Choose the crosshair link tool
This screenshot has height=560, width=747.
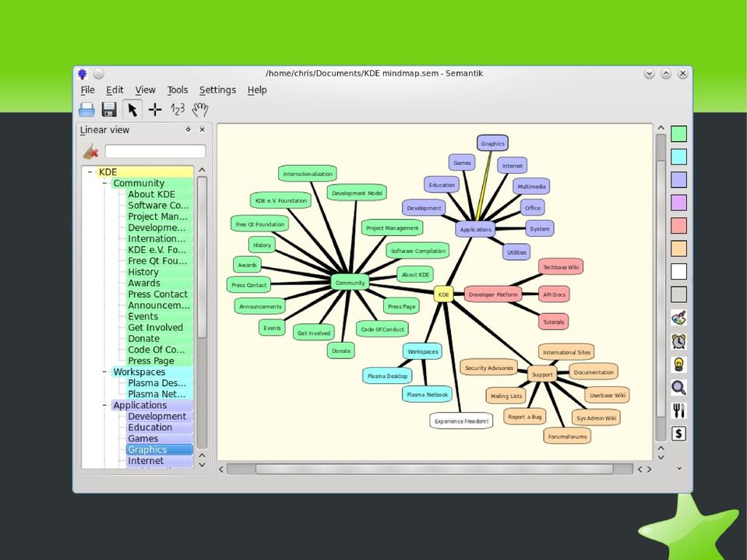click(x=155, y=110)
